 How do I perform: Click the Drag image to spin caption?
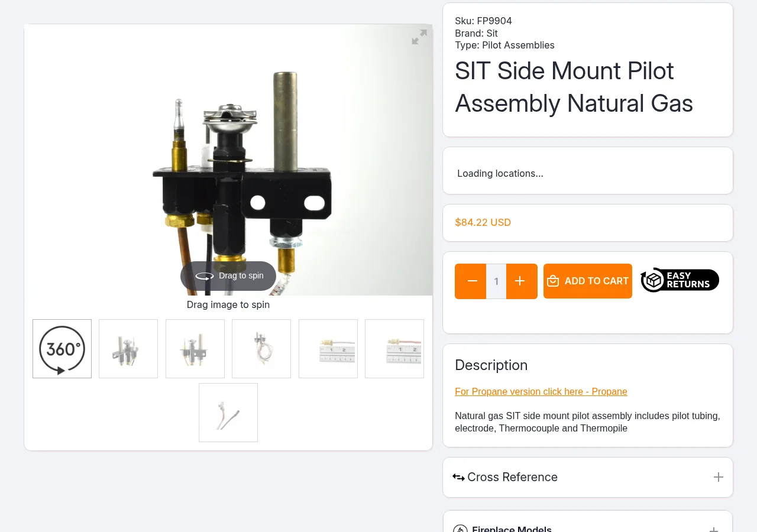[x=228, y=305]
